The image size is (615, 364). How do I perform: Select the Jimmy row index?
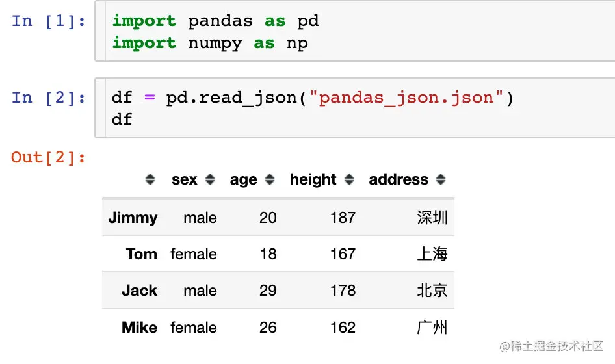click(133, 218)
